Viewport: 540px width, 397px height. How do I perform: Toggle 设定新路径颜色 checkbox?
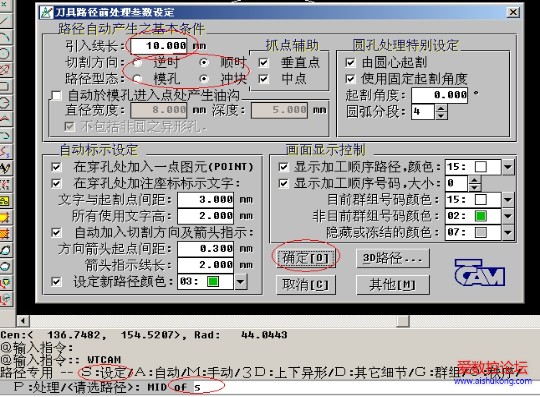click(56, 282)
